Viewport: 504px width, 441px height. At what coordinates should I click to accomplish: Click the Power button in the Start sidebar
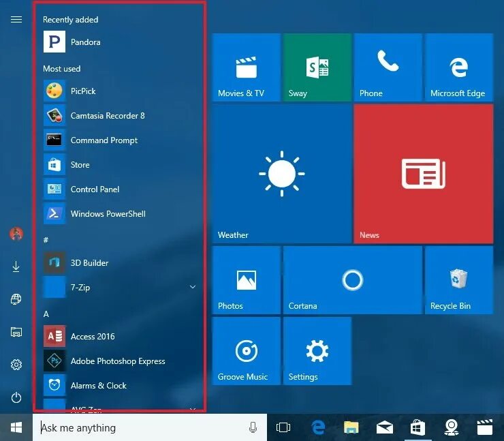[x=16, y=397]
